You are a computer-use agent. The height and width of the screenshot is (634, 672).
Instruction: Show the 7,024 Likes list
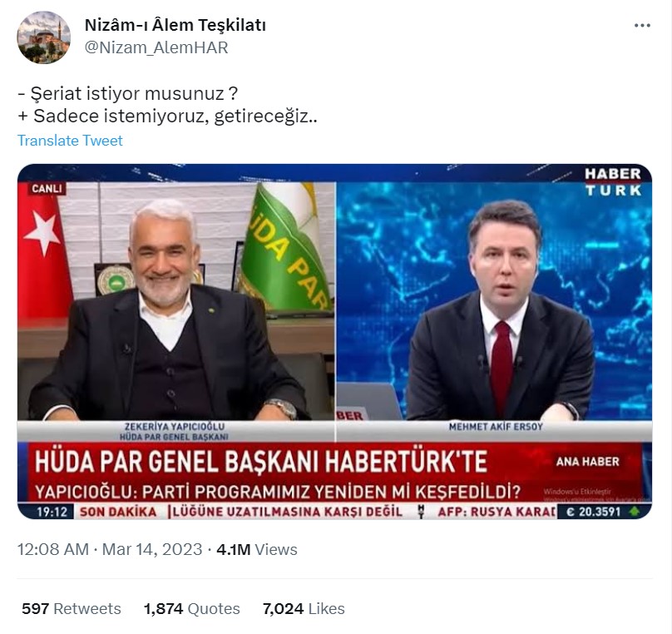point(304,608)
